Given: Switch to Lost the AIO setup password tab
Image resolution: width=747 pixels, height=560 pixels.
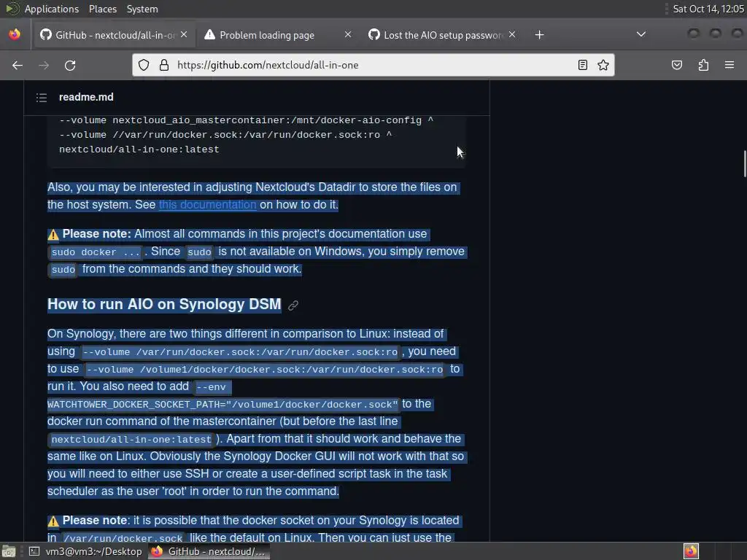Looking at the screenshot, I should point(436,35).
